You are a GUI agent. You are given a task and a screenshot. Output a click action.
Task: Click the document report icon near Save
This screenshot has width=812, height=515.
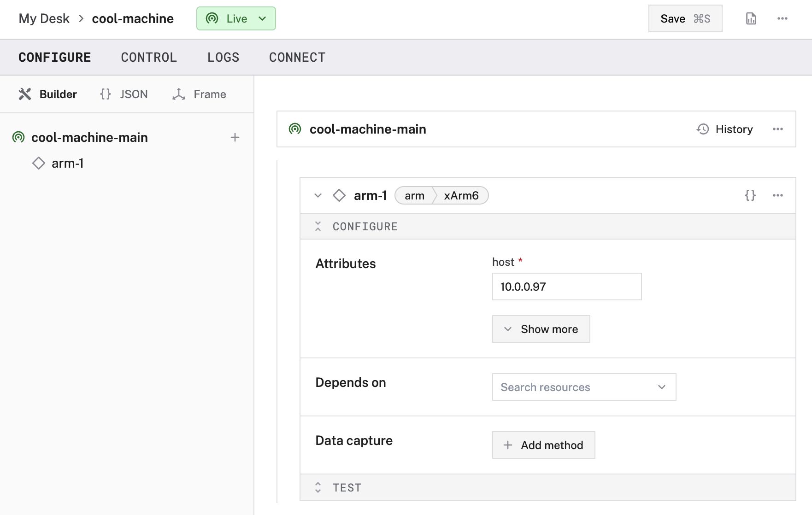point(751,18)
